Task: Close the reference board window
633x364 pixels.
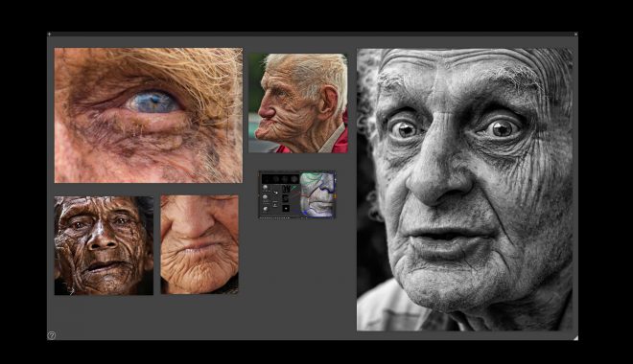Action: tap(575, 34)
